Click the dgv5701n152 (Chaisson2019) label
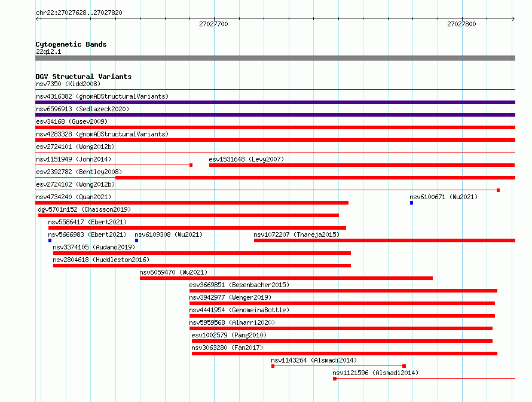532x402 pixels. 84,209
